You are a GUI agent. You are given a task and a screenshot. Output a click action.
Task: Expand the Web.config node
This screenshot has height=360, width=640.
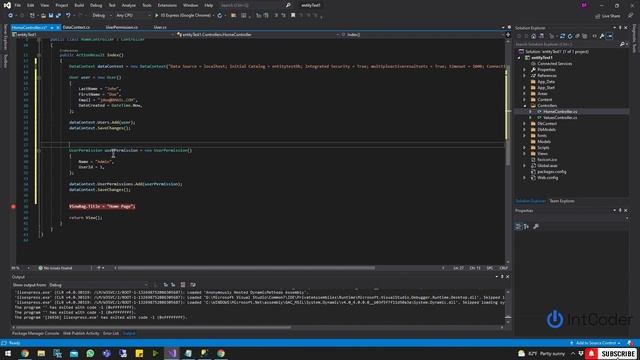coord(524,178)
